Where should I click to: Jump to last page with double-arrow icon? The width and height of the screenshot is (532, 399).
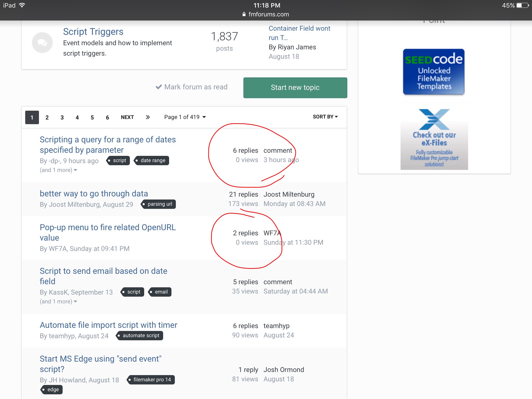click(148, 117)
